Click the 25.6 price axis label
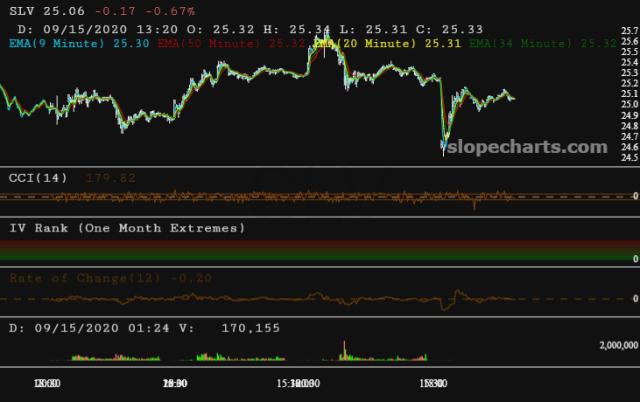 pyautogui.click(x=629, y=41)
